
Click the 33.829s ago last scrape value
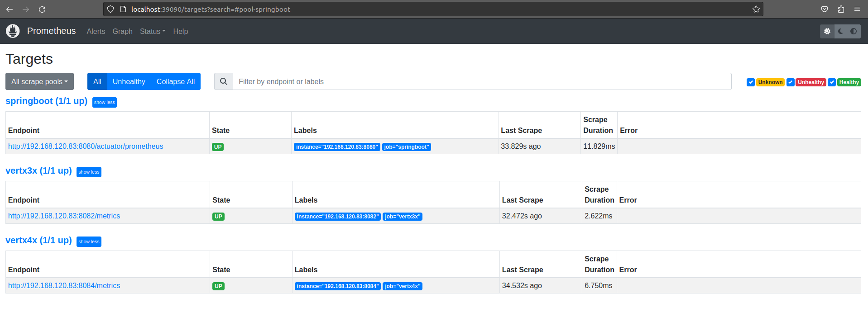(521, 146)
